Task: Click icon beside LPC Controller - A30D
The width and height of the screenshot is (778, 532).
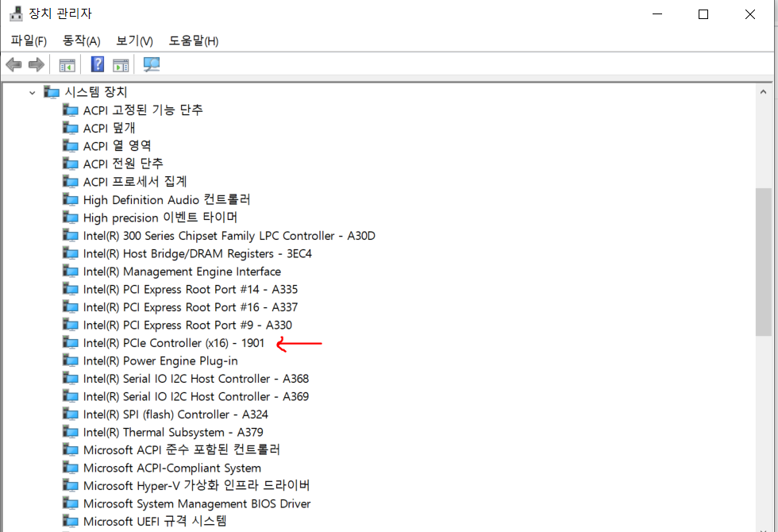Action: click(71, 235)
